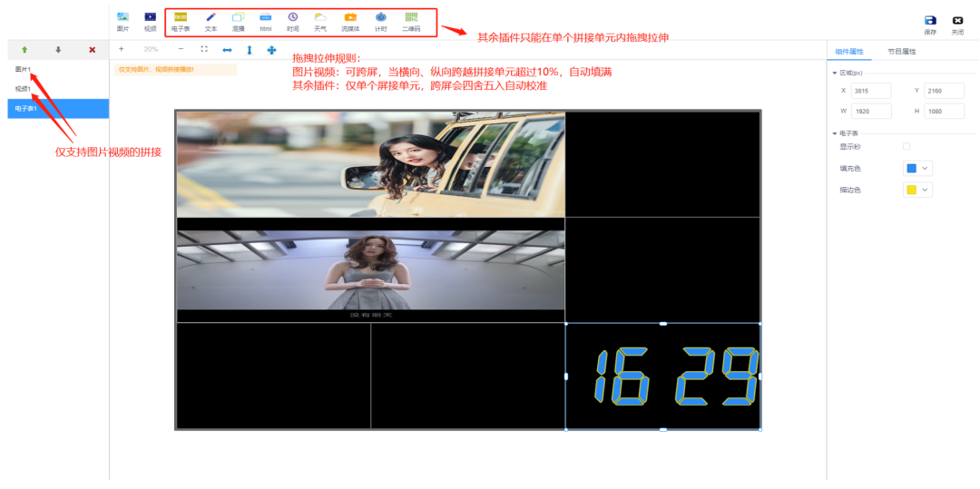Move selected layer up with green arrow
980x489 pixels.
point(24,49)
